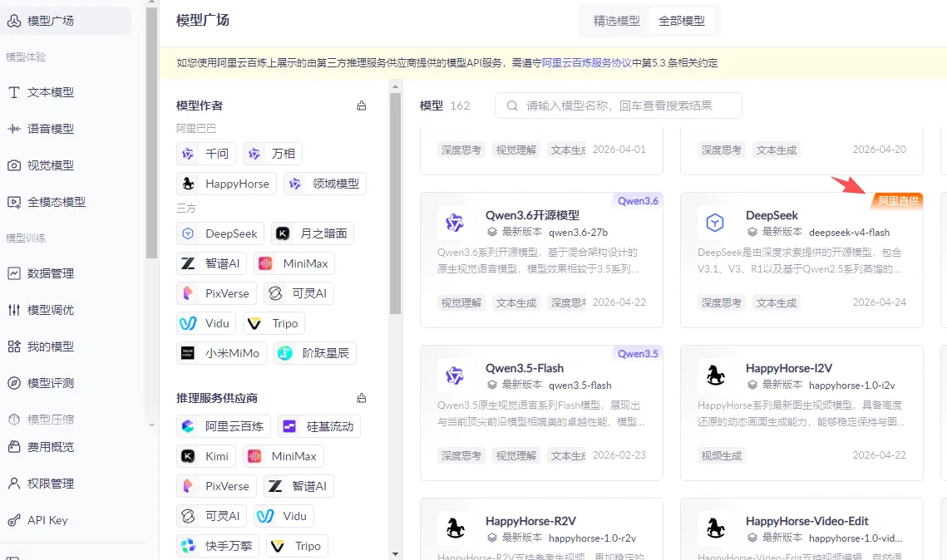Open the HappyHorse-I2V card title

coord(789,368)
